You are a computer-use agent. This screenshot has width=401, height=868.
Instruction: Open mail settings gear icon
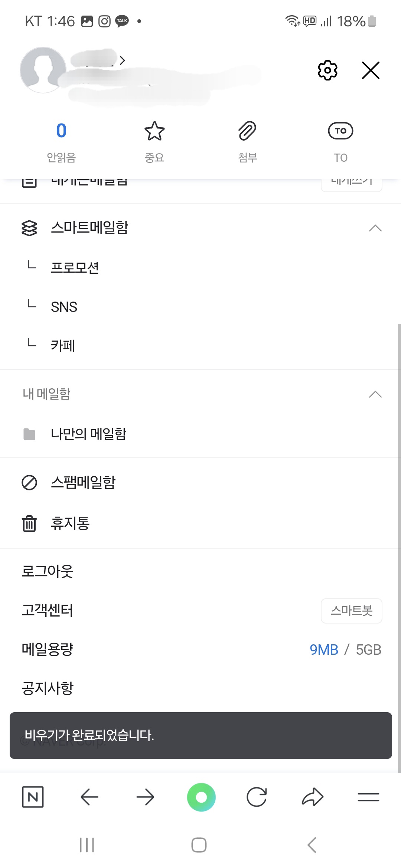pyautogui.click(x=327, y=70)
